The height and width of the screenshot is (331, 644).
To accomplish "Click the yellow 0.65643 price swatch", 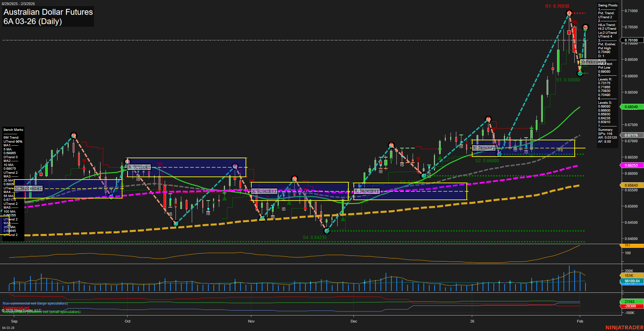I will (631, 185).
